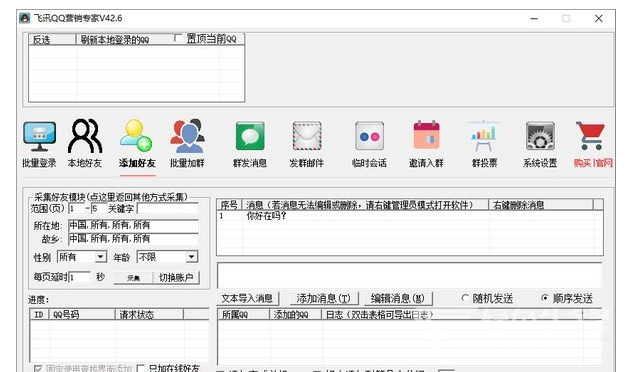Click the message text entry box
Screen dimensions: 627x372
(409, 275)
